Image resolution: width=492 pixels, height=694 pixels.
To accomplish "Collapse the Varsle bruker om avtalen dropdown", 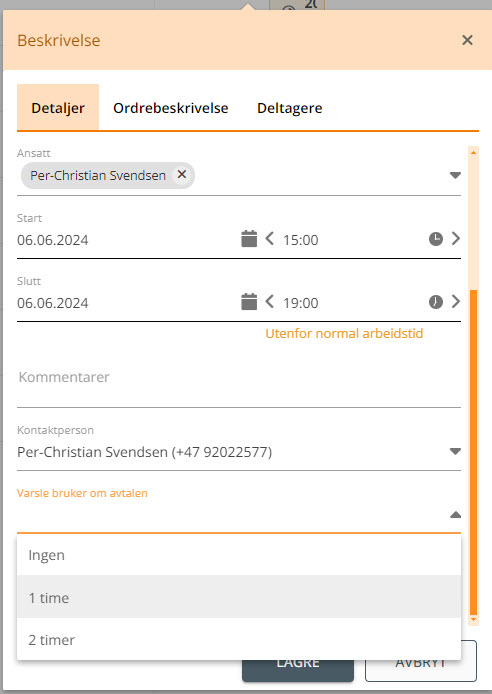I will (455, 515).
